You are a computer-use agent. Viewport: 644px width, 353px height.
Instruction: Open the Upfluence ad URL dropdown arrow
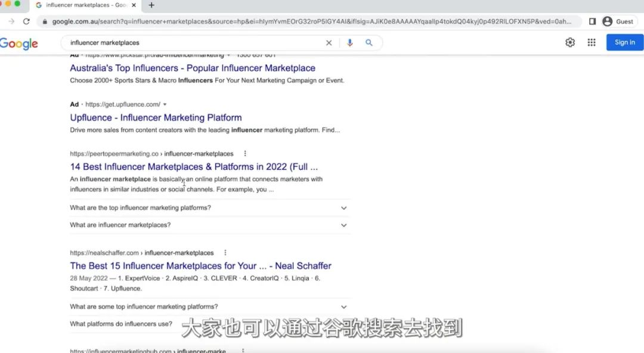coord(165,104)
